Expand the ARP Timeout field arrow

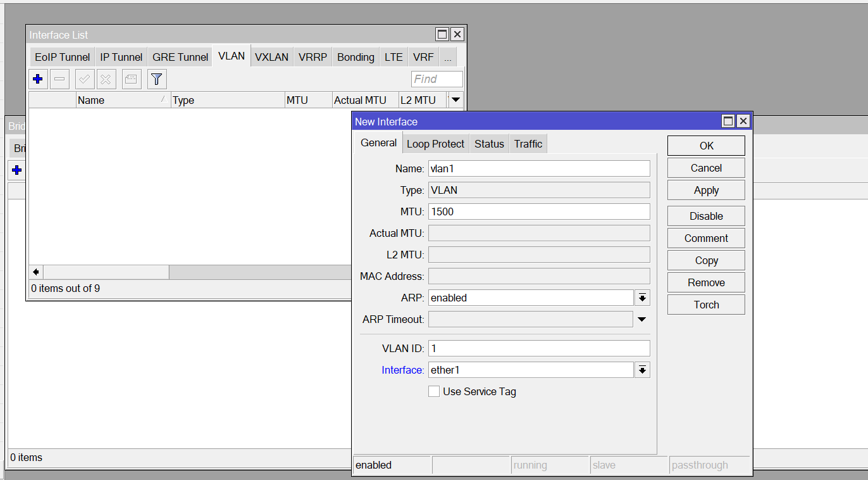click(642, 319)
